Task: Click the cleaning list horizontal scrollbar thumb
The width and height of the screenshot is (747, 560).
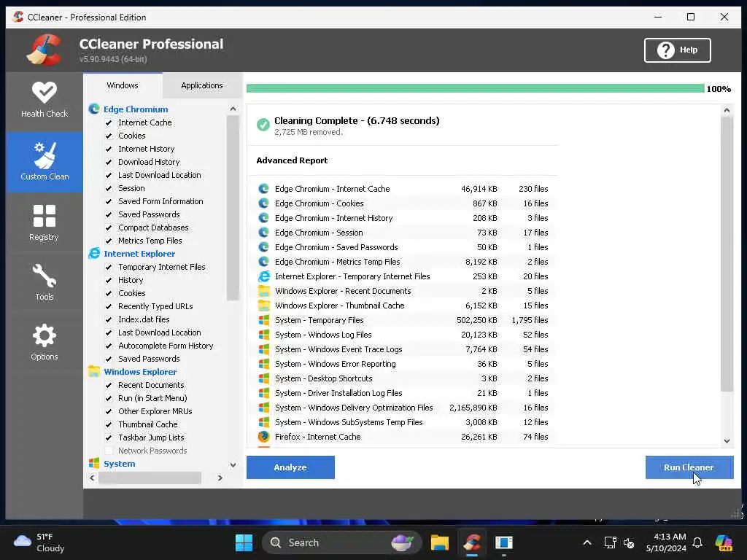Action: pyautogui.click(x=150, y=478)
